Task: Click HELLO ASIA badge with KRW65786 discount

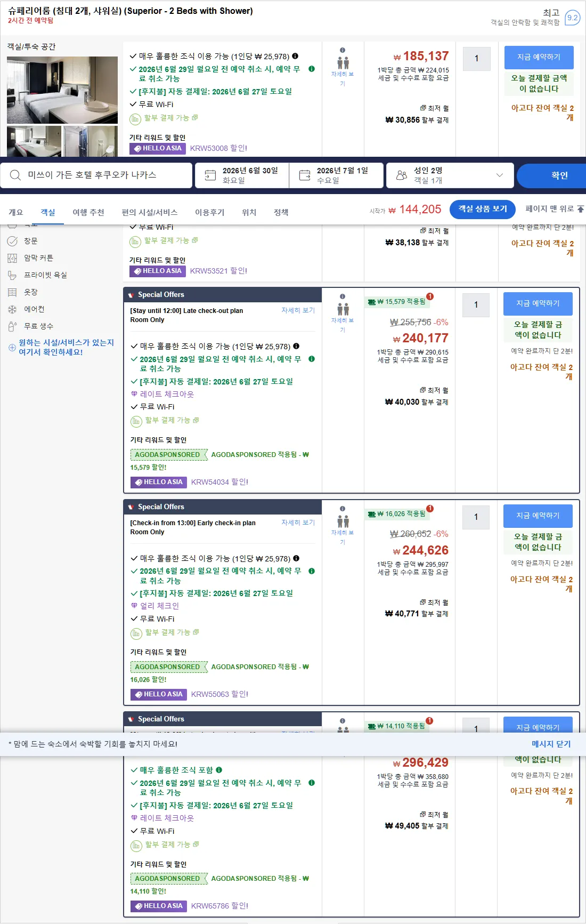Action: pyautogui.click(x=158, y=906)
